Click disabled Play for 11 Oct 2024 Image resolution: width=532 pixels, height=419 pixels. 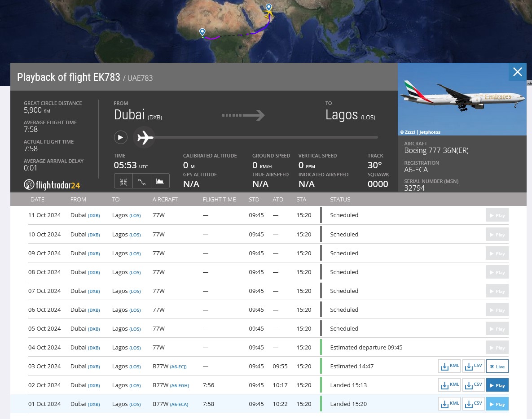pos(497,215)
